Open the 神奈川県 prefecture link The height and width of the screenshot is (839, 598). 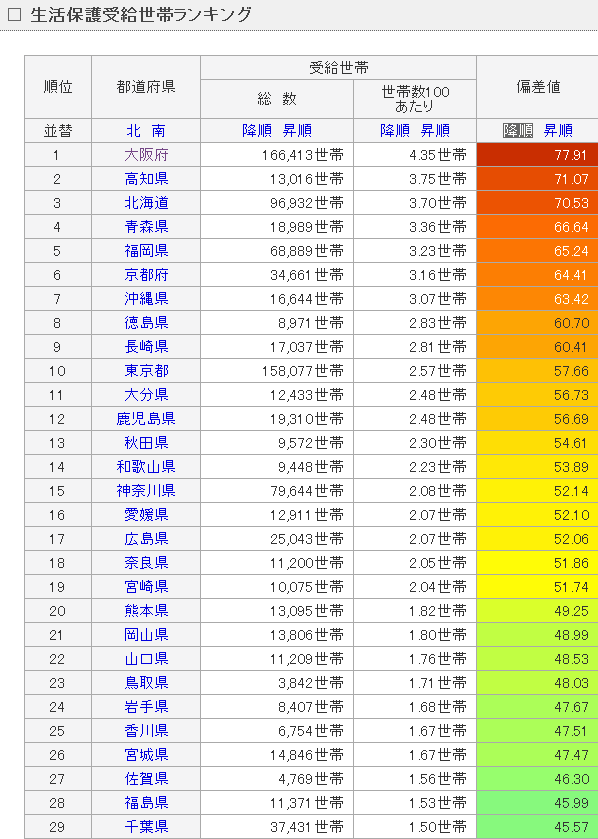[146, 491]
